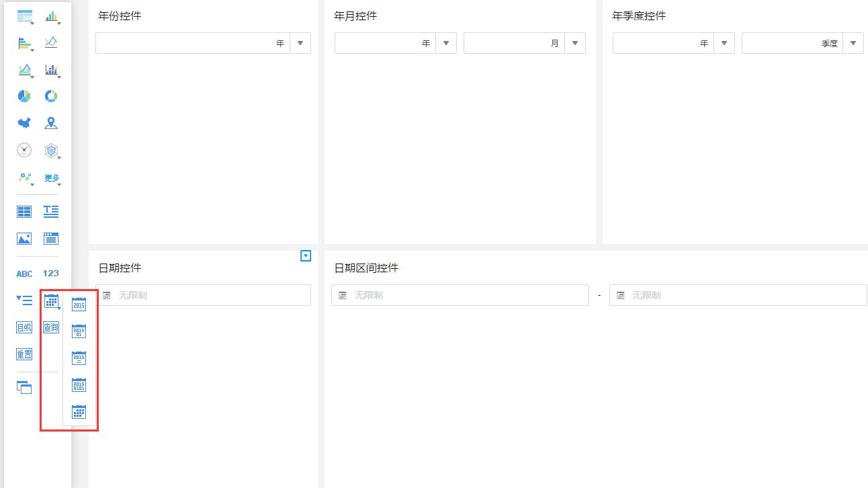This screenshot has width=868, height=488.
Task: Add the ABC text control
Action: [x=24, y=274]
